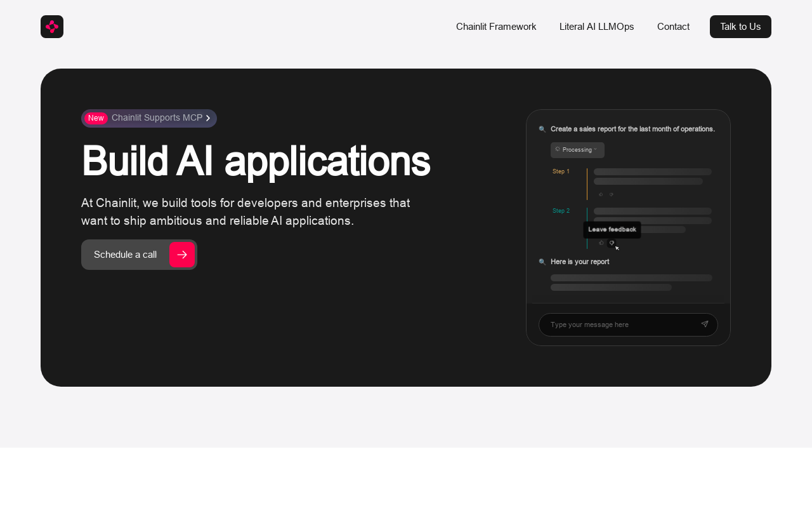
Task: Click thumbs up icon under Step 1
Action: click(601, 194)
